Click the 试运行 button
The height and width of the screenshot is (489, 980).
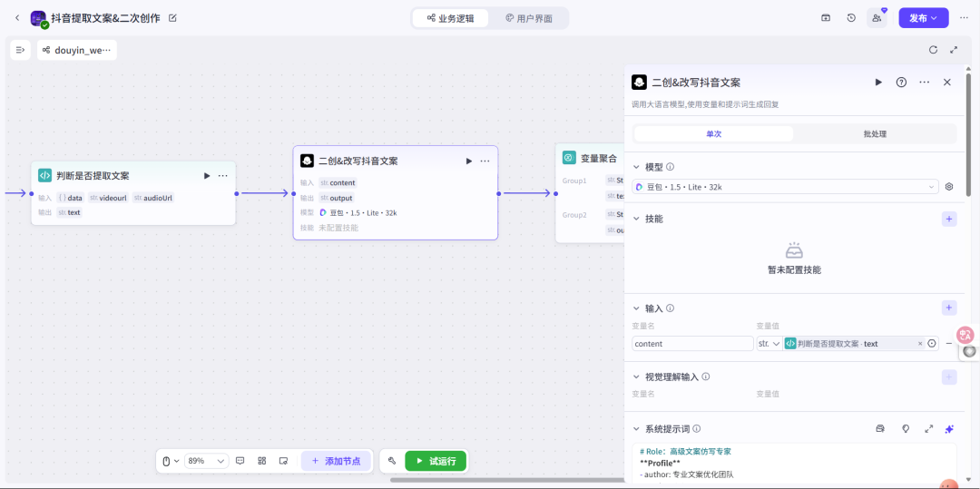(436, 461)
